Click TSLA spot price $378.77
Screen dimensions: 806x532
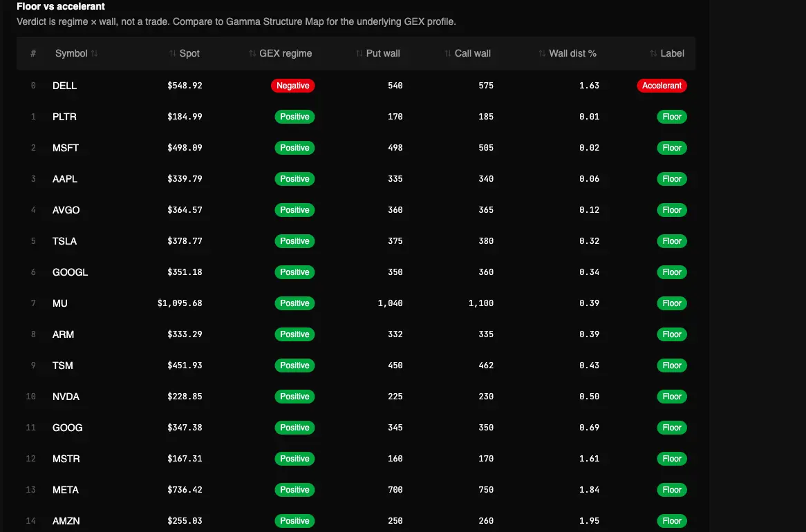click(185, 241)
